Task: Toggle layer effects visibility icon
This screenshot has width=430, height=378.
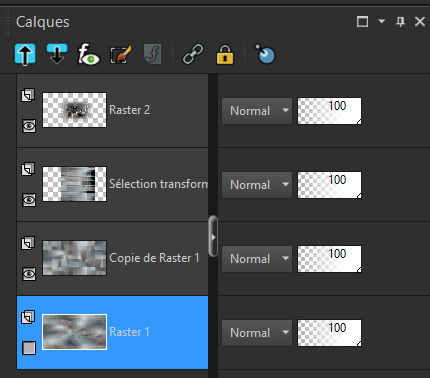Action: click(88, 54)
